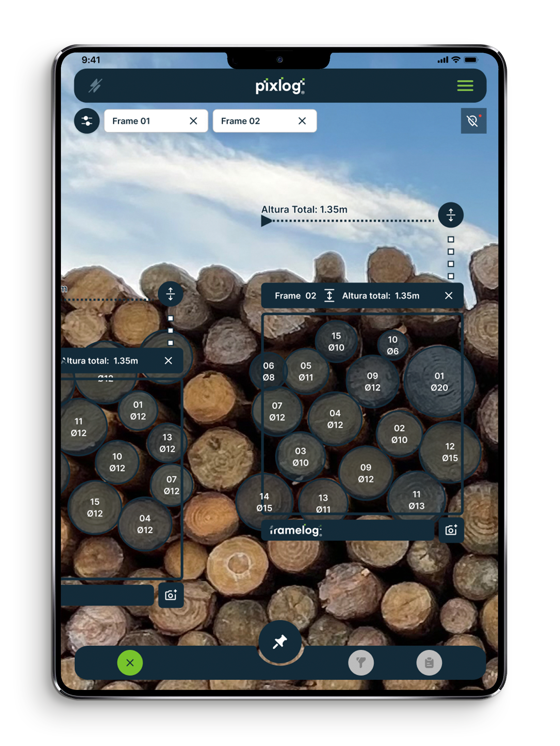560x746 pixels.
Task: Dismiss Frame 01 filter chip
Action: click(193, 121)
